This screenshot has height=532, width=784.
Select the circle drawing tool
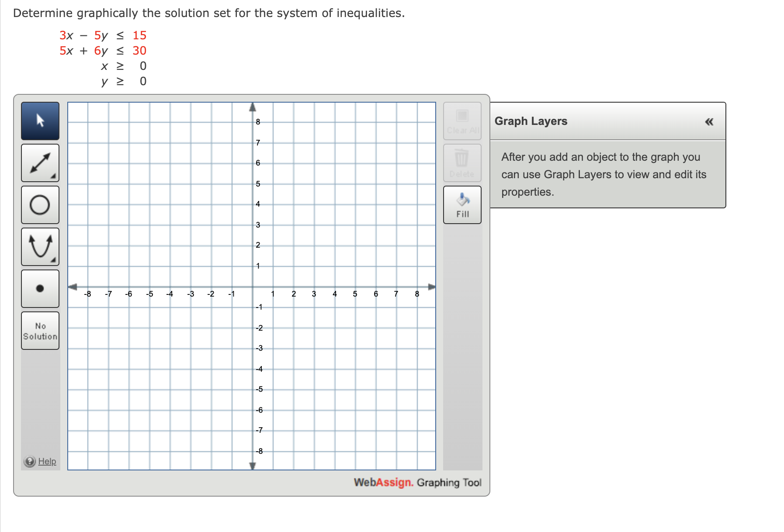click(x=39, y=205)
